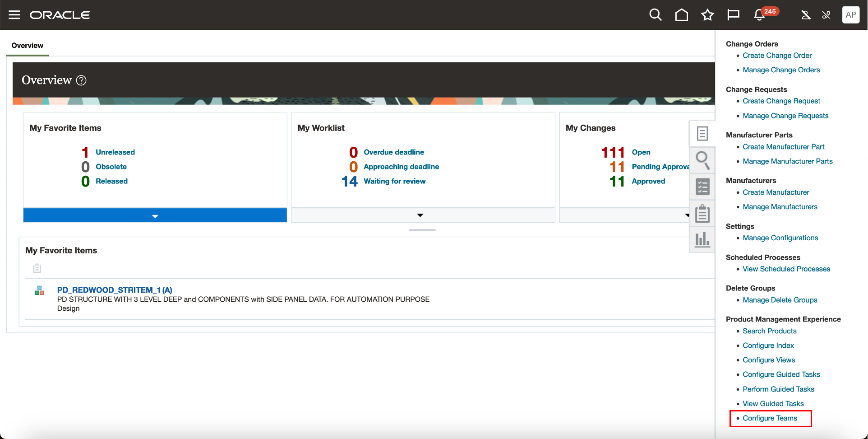Click the structure item icon beside PD_REDWOOD_STRITEM_1
Screen dimensions: 868x439
click(40, 290)
